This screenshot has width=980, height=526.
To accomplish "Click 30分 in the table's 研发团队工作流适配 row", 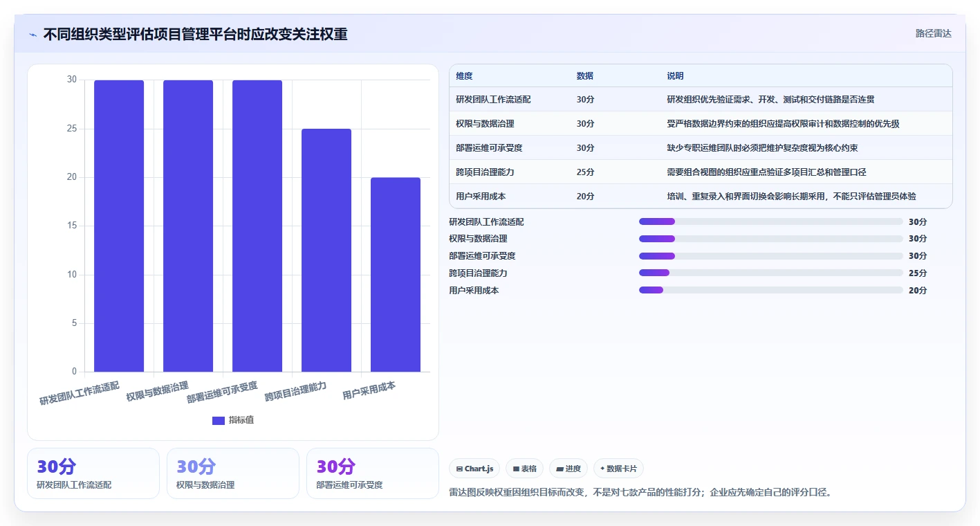I will pyautogui.click(x=586, y=100).
